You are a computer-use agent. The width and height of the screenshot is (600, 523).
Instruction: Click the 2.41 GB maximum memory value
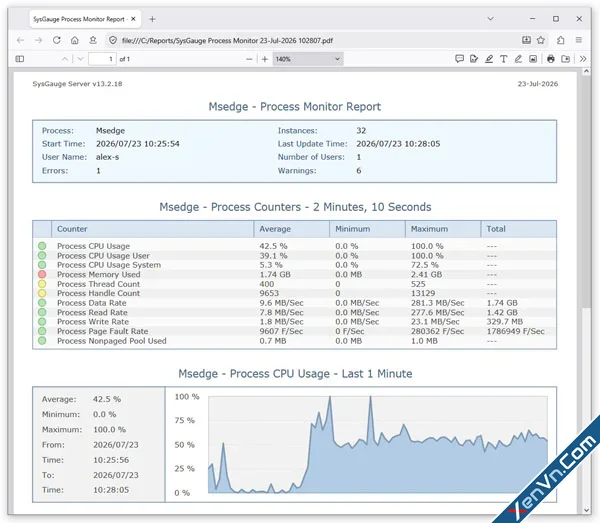click(426, 274)
